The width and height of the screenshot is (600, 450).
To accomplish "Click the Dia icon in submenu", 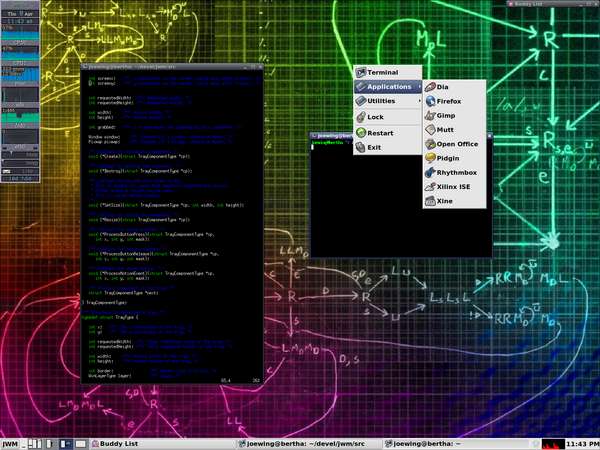I will pyautogui.click(x=429, y=88).
